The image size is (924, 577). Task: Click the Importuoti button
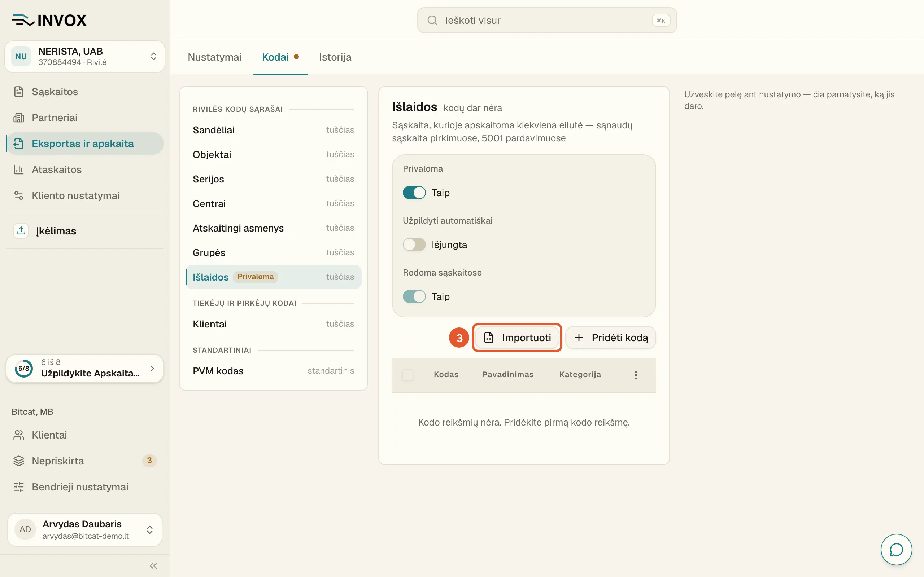(x=517, y=337)
